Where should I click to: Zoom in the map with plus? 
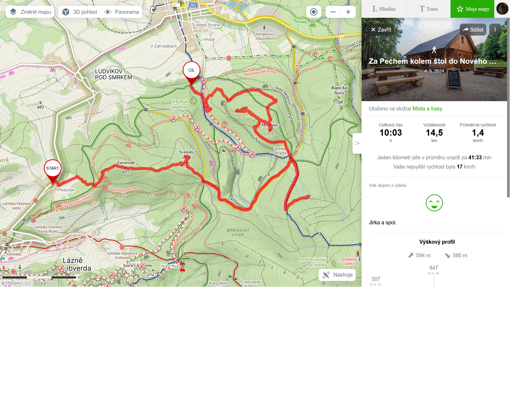348,12
